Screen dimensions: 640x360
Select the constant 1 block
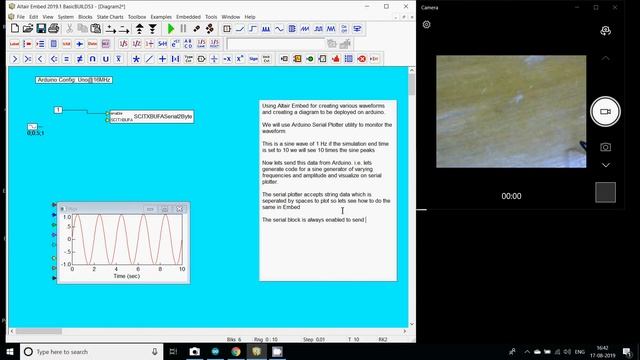click(x=58, y=110)
